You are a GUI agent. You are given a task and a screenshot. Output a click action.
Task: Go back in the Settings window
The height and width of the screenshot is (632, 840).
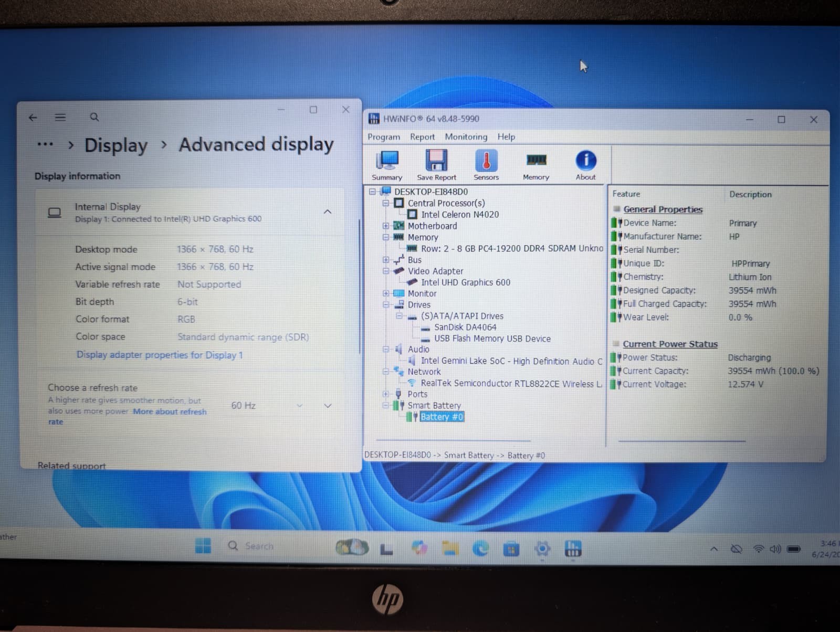(x=33, y=118)
